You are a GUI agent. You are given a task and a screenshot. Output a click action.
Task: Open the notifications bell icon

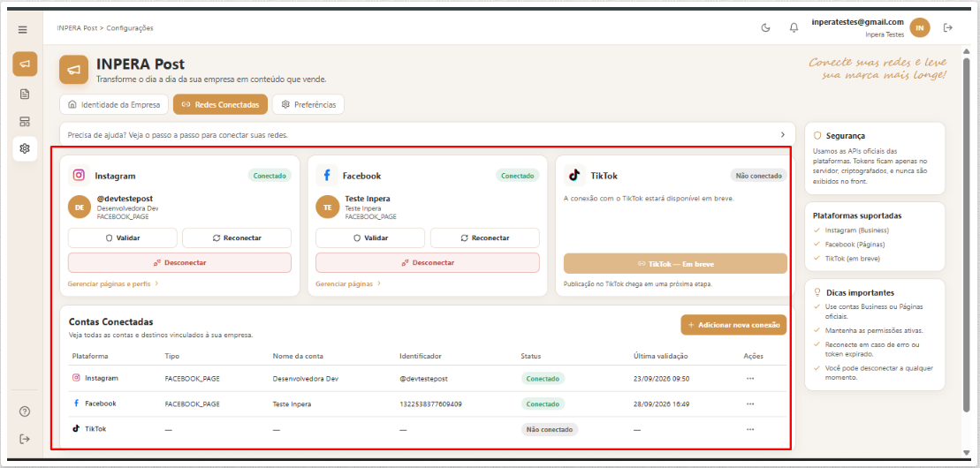pos(794,27)
